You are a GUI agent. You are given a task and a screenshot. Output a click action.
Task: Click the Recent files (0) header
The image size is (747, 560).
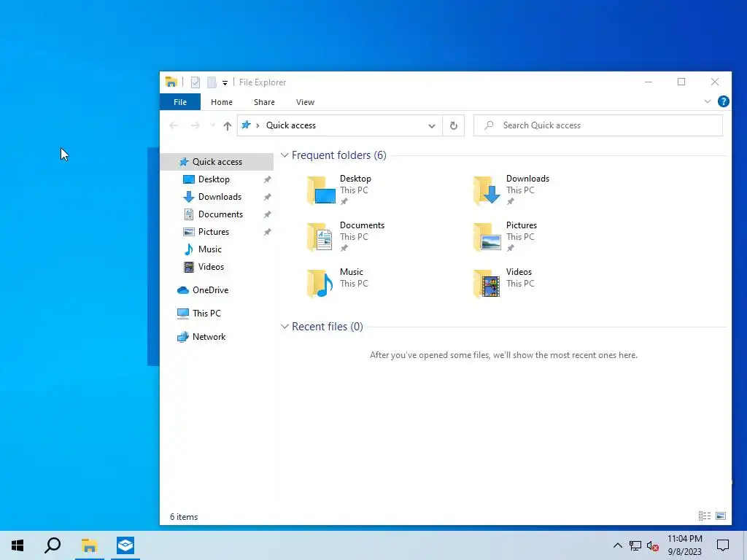coord(328,327)
